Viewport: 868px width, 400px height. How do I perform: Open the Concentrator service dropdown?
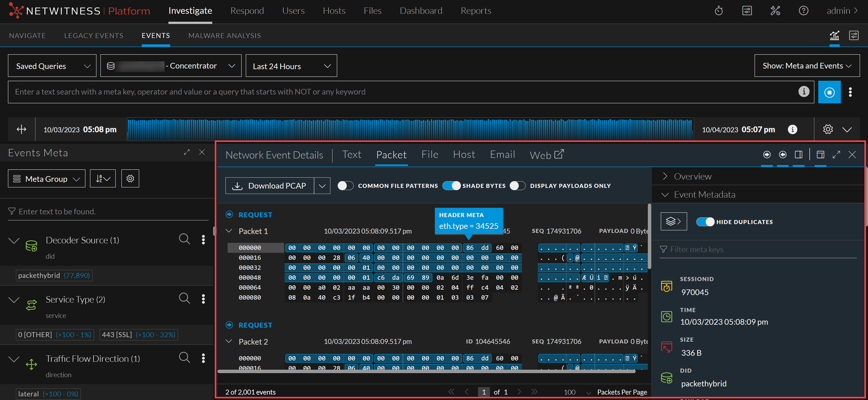pyautogui.click(x=171, y=66)
